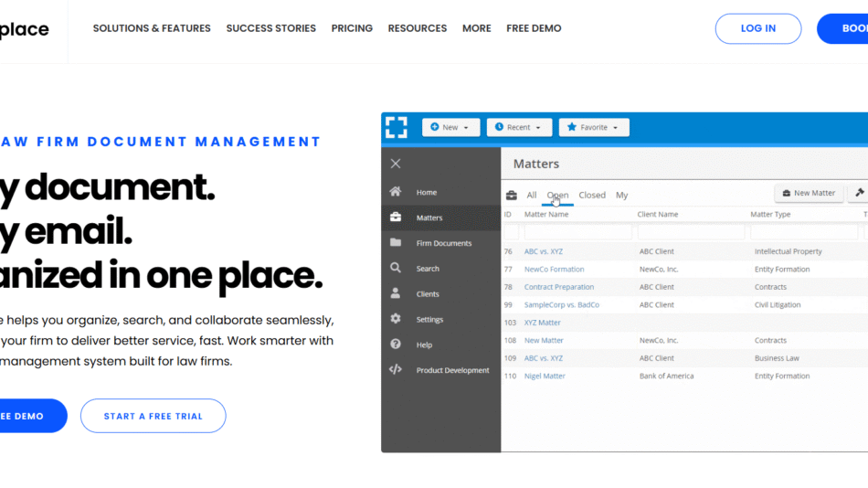
Task: Close sidebar with the X icon
Action: pyautogui.click(x=396, y=164)
